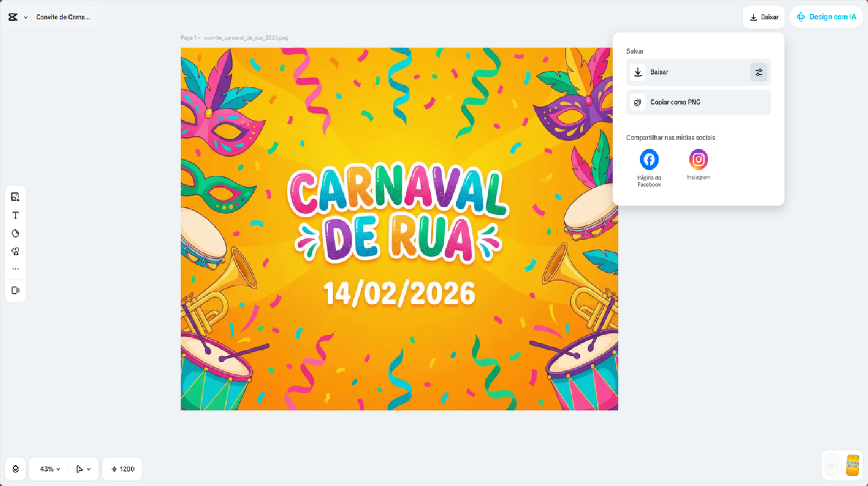This screenshot has height=486, width=868.
Task: Click the project title Convite de Carna...
Action: point(63,17)
